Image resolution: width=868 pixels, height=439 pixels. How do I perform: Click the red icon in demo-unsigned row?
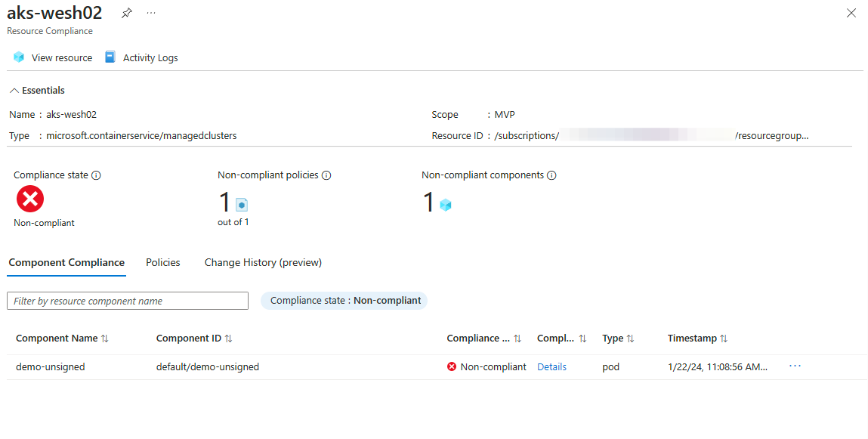tap(452, 366)
